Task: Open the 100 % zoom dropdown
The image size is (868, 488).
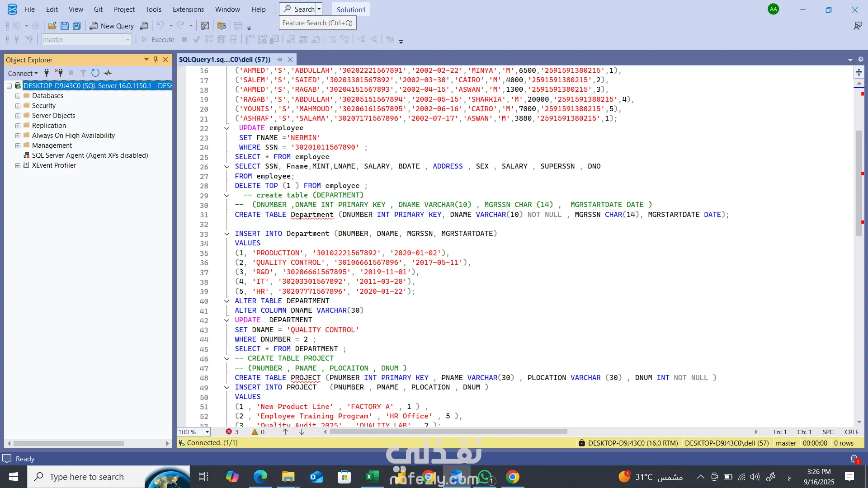Action: coord(207,432)
